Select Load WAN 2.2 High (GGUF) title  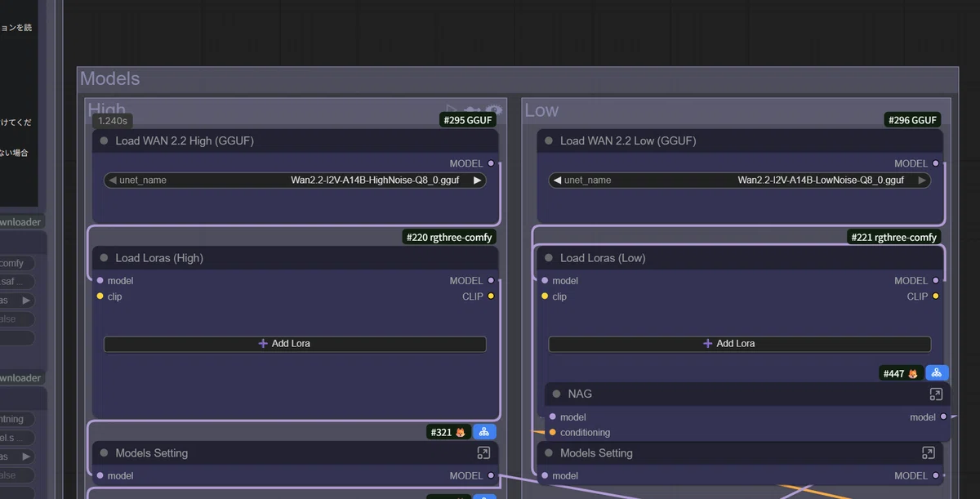pyautogui.click(x=185, y=140)
